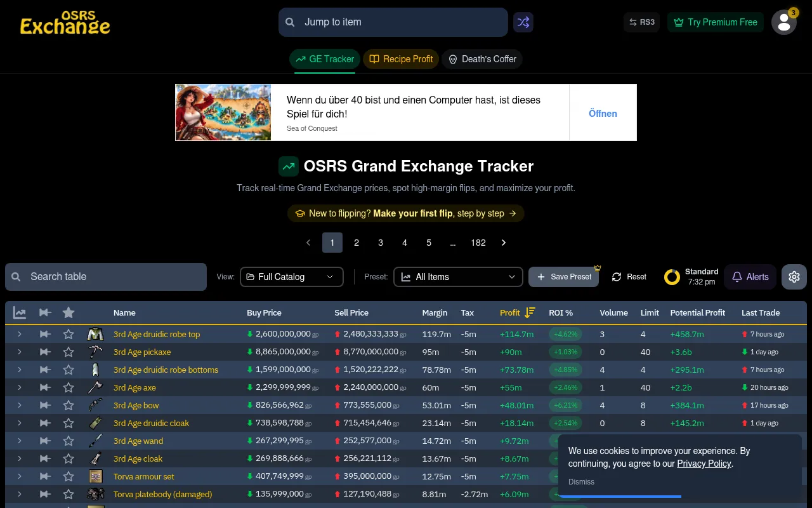Expand the 3rd Age druidic cloak row
The width and height of the screenshot is (812, 508).
pos(20,423)
